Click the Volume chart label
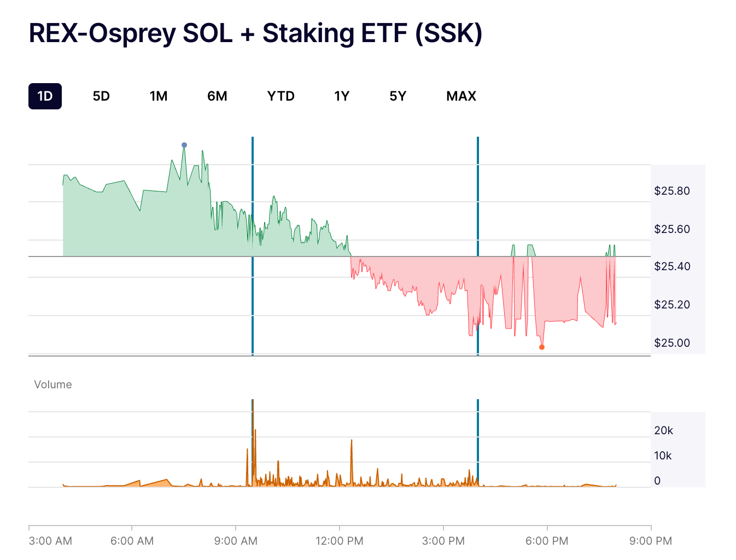The height and width of the screenshot is (560, 736). [x=53, y=384]
